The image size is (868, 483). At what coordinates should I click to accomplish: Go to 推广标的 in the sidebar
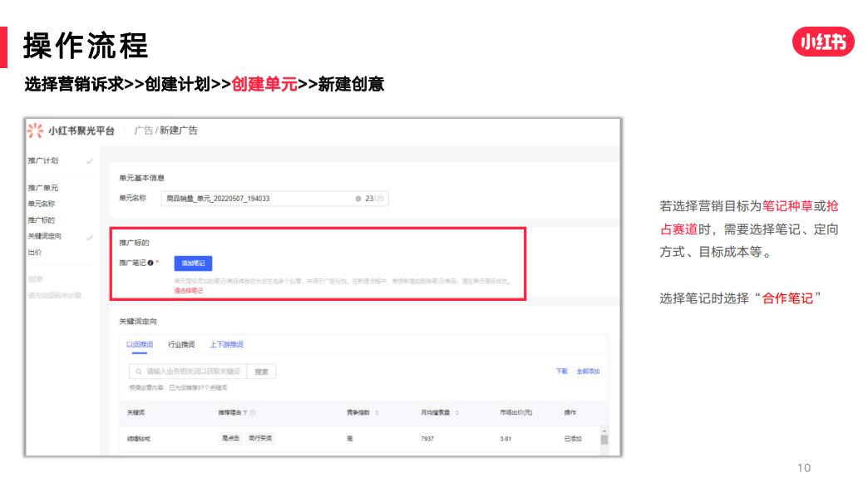pyautogui.click(x=42, y=220)
